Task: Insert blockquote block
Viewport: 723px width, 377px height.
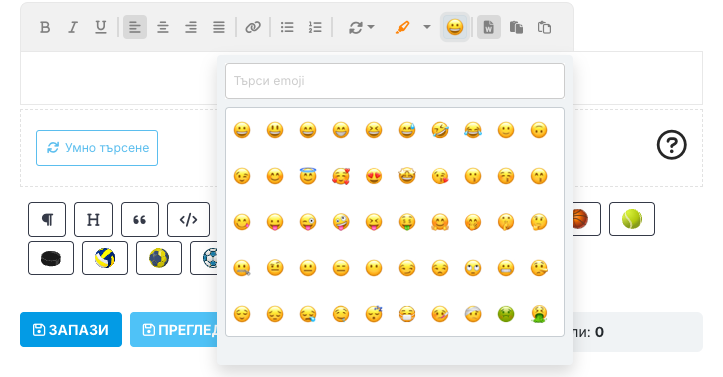Action: click(x=140, y=219)
